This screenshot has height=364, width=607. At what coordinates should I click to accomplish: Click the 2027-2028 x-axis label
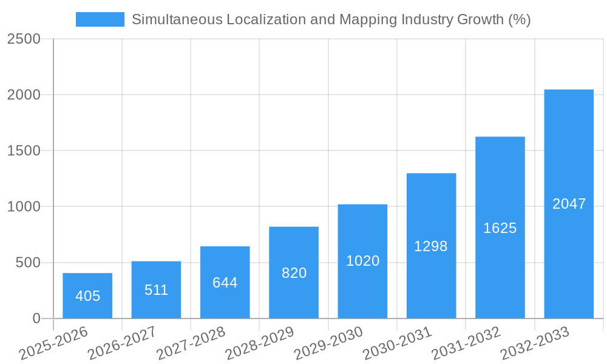[192, 343]
